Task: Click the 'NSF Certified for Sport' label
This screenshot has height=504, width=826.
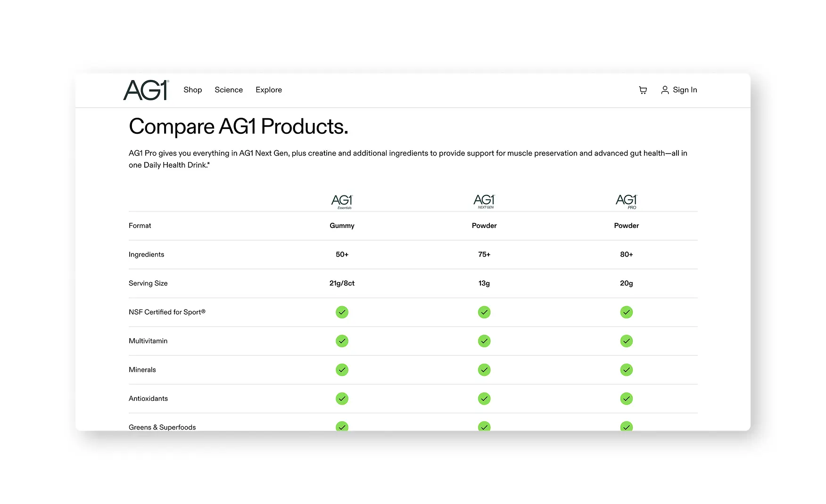Action: click(x=167, y=312)
